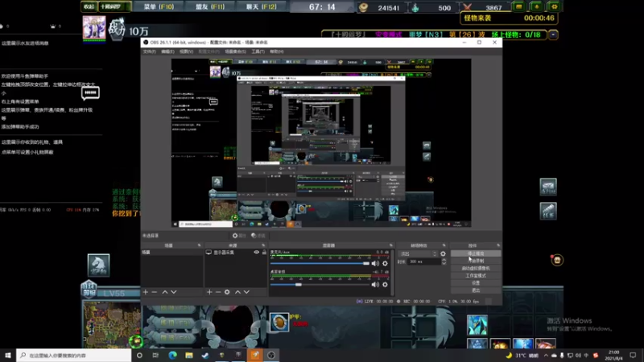The height and width of the screenshot is (362, 644).
Task: Open Microsoft Edge from taskbar
Action: (172, 356)
